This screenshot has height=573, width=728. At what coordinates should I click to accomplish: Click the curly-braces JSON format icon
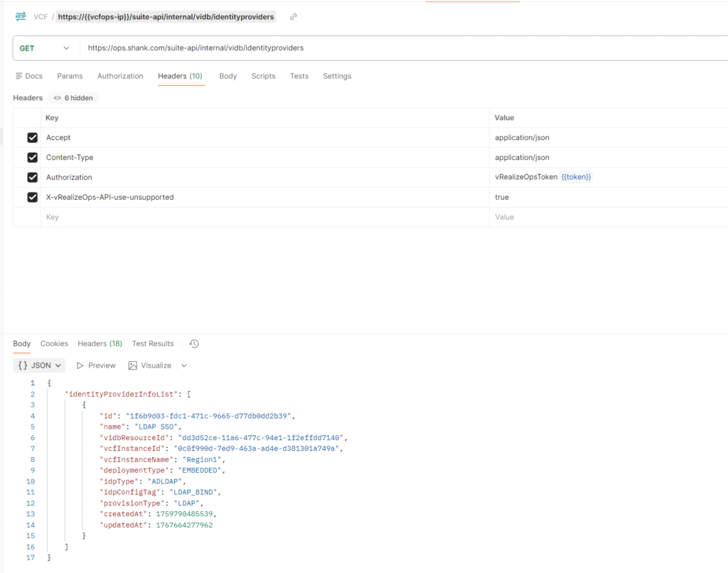[23, 365]
